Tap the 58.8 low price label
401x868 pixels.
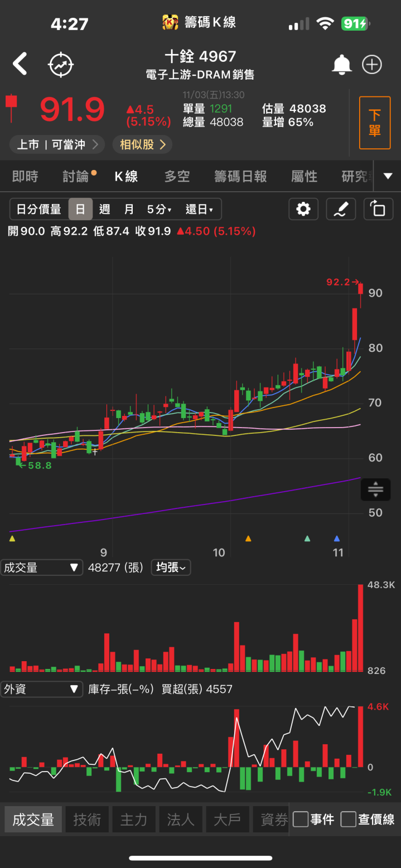[40, 465]
